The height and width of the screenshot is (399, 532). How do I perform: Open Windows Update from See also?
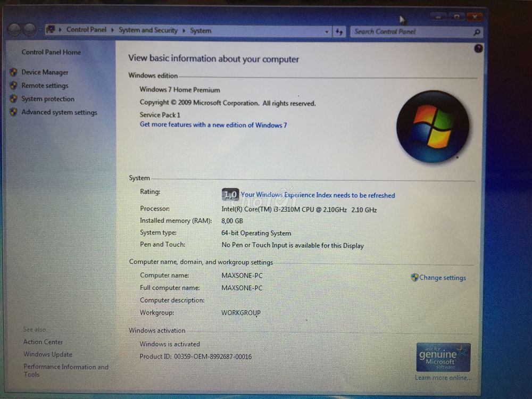48,354
